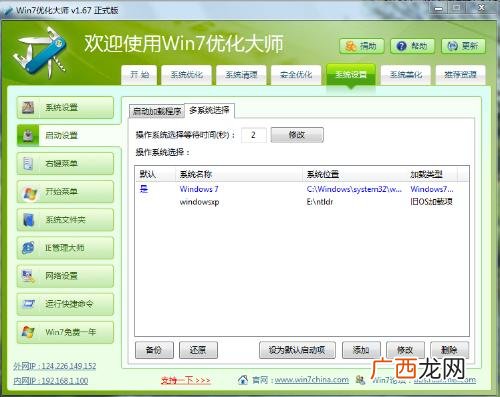
Task: Click the IE管理大师 browser icon
Action: click(28, 248)
